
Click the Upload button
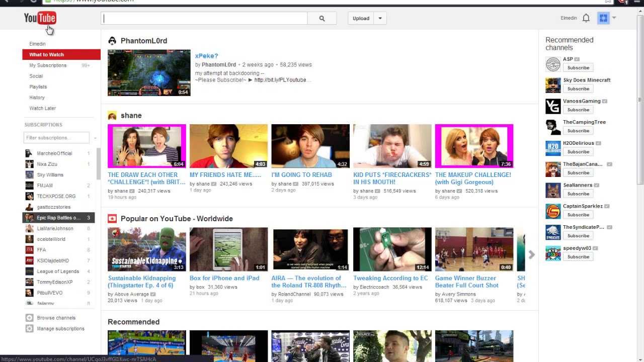coord(361,18)
